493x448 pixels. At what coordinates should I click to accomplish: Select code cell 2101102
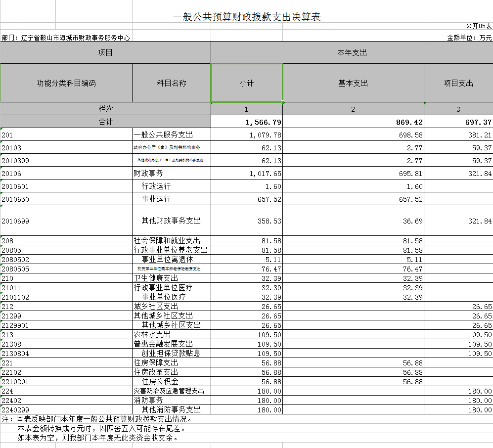click(66, 297)
